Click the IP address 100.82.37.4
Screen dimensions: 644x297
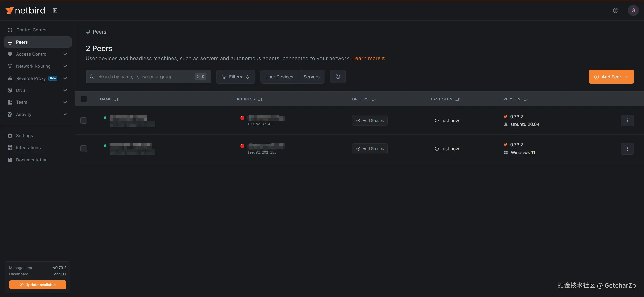coord(259,124)
